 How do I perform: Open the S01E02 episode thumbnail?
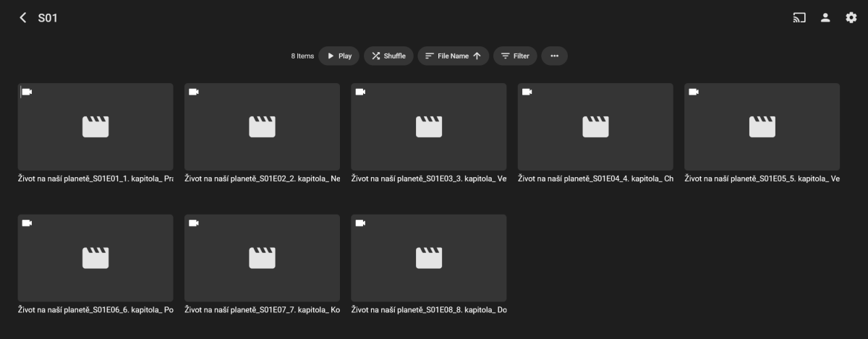pos(262,126)
